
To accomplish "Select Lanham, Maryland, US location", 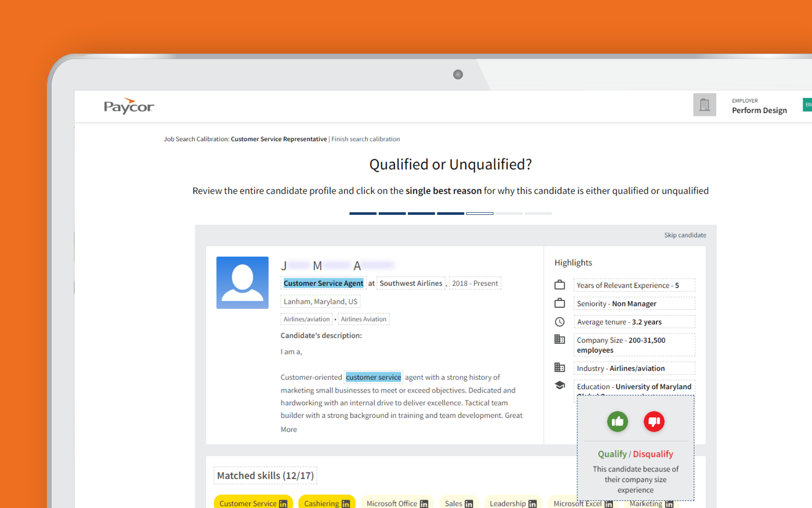I will click(320, 301).
